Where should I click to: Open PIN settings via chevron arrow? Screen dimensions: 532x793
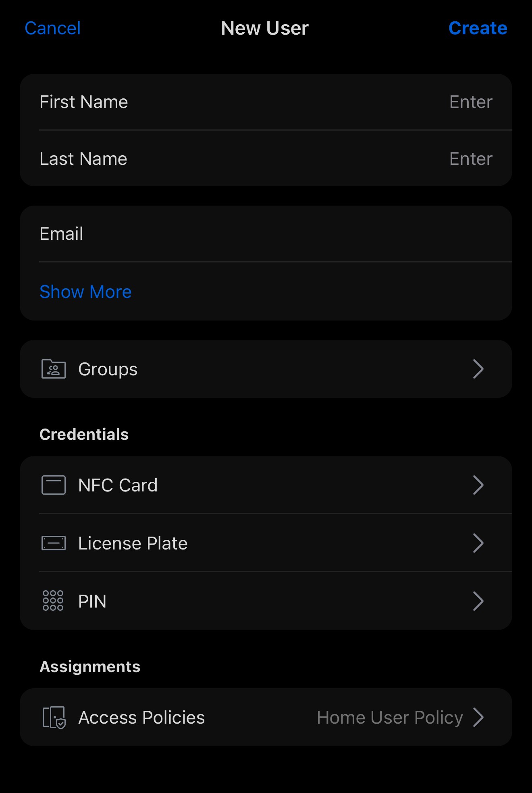[478, 601]
